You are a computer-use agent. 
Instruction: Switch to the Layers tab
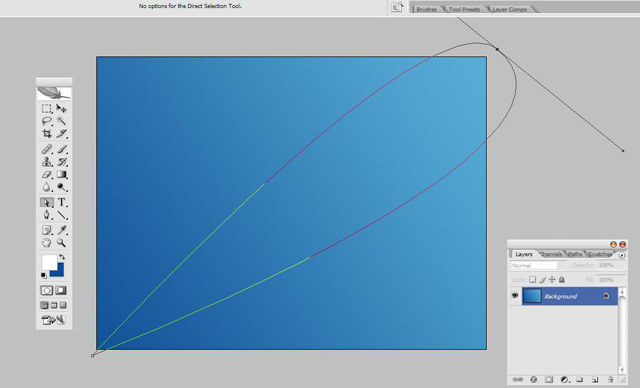tap(524, 254)
